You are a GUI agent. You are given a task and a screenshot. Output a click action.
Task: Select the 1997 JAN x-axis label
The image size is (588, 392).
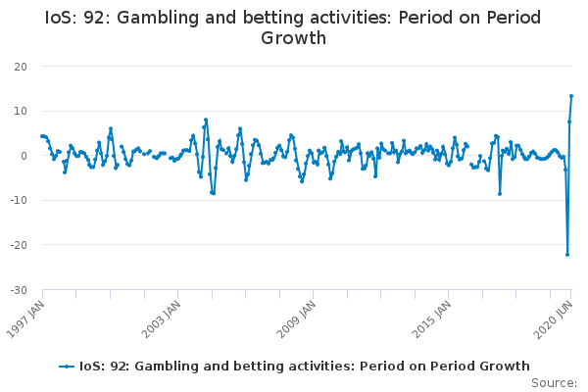pyautogui.click(x=27, y=314)
